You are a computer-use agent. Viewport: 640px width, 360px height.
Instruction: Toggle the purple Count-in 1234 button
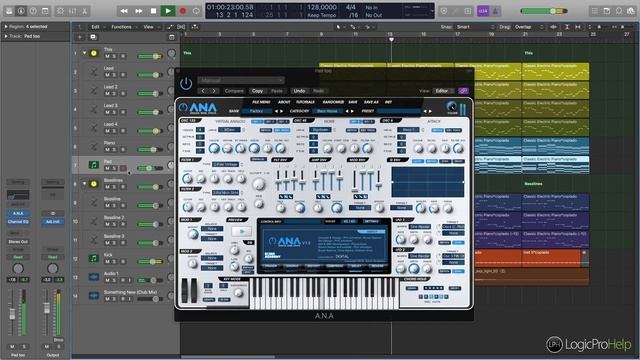(x=483, y=11)
